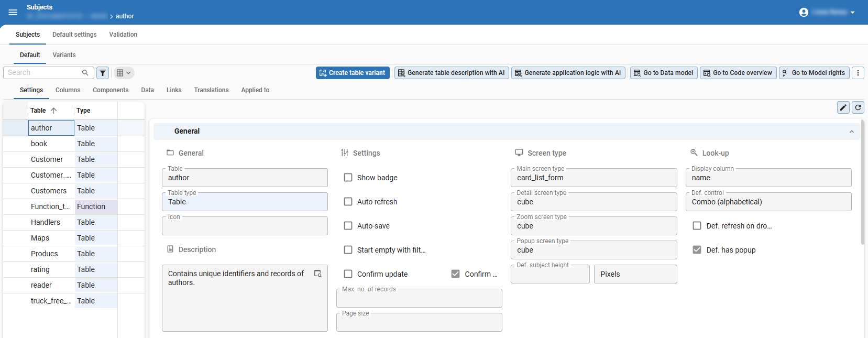Open the Def. control combo box
The image size is (868, 338).
click(768, 202)
